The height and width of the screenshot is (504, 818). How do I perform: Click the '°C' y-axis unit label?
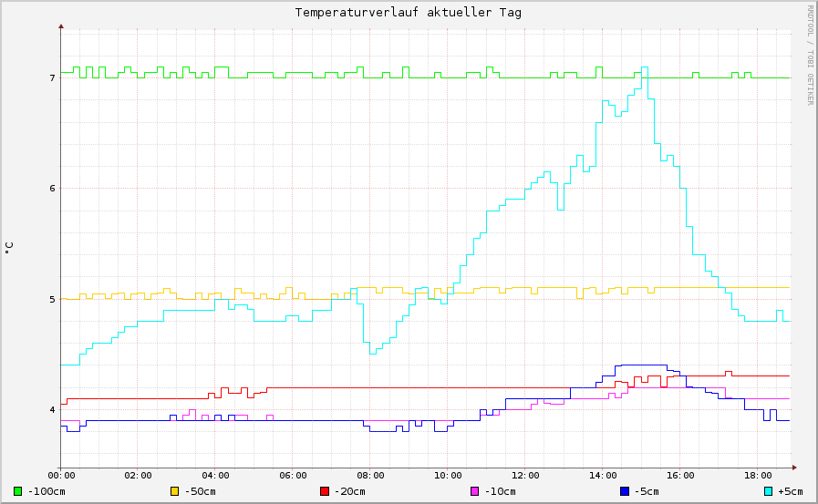[x=9, y=248]
